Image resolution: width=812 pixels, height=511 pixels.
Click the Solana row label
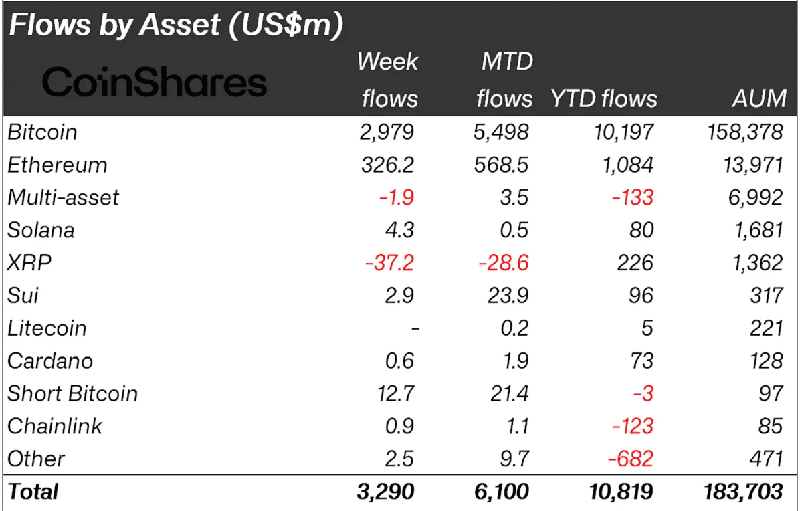pos(41,230)
